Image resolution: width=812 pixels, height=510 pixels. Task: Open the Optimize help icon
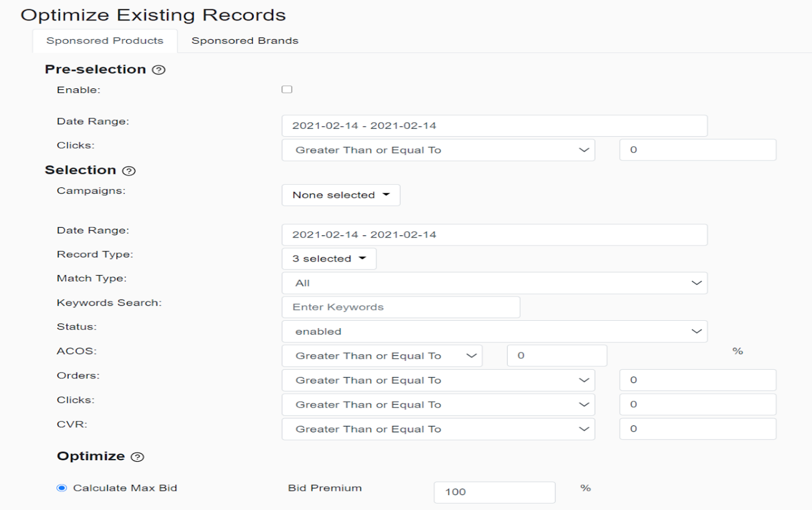tap(137, 457)
